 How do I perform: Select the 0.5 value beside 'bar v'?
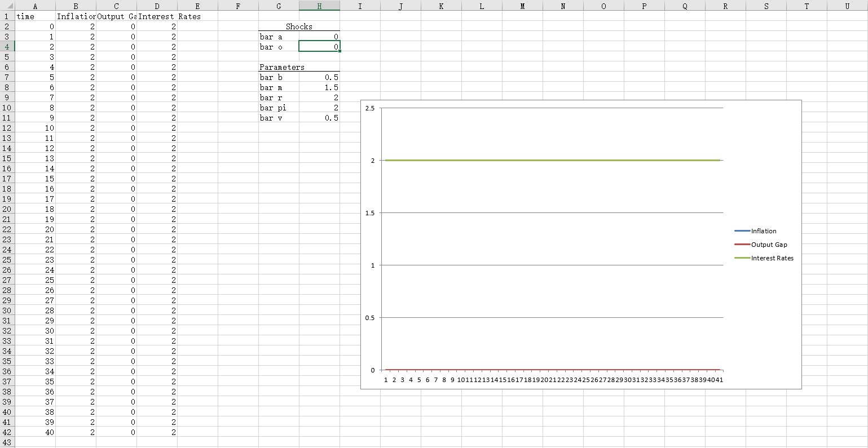coord(319,118)
